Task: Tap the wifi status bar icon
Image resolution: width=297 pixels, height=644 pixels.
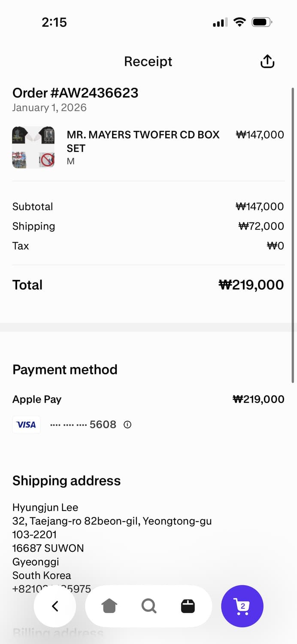Action: 239,22
